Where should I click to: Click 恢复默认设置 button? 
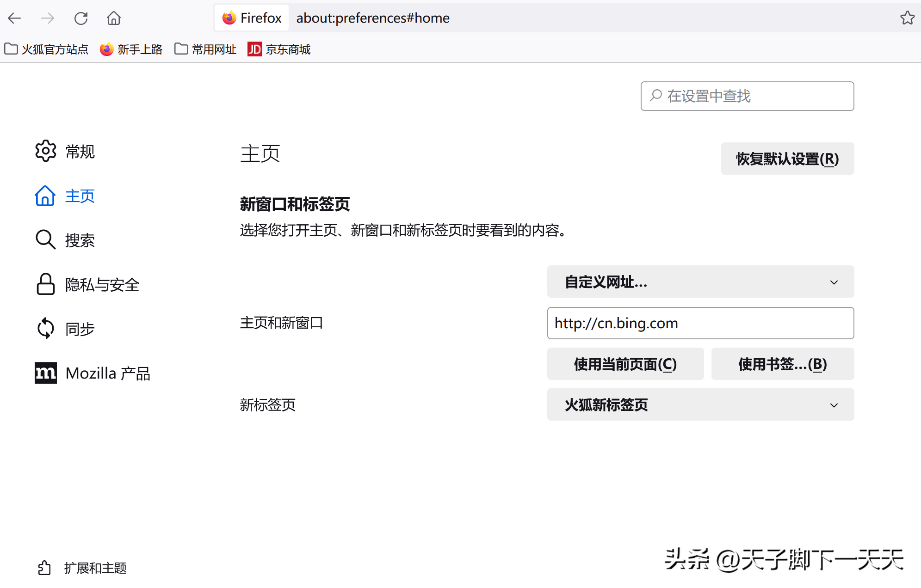(x=787, y=159)
